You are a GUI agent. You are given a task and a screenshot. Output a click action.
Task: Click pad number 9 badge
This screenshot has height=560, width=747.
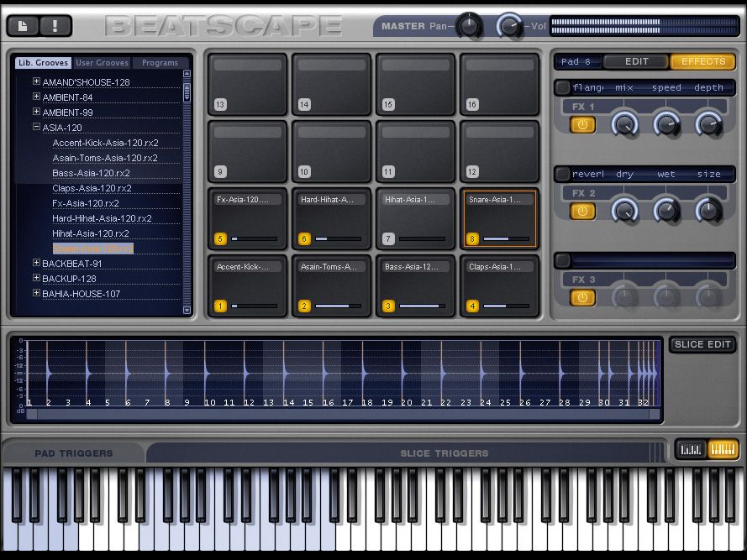click(x=220, y=171)
